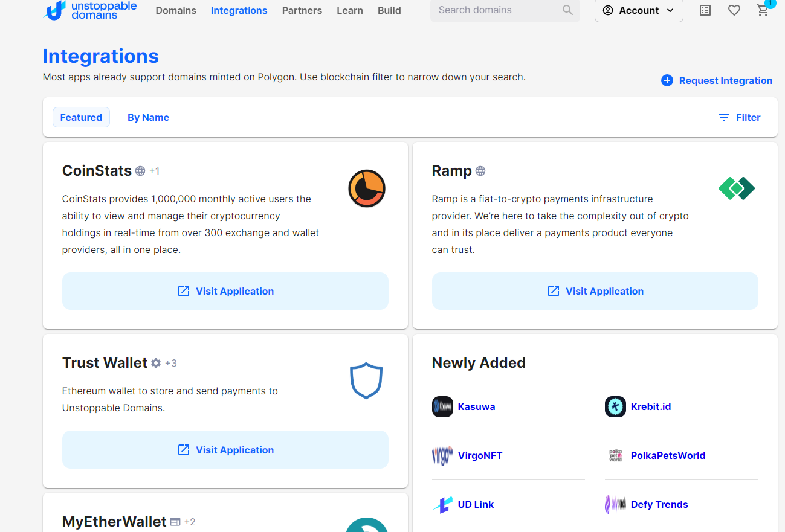This screenshot has height=532, width=785.
Task: Open the orders list icon in header
Action: (x=705, y=10)
